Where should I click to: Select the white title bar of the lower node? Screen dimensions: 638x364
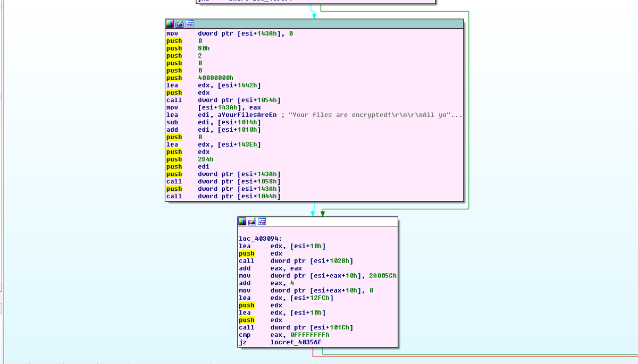coord(330,222)
